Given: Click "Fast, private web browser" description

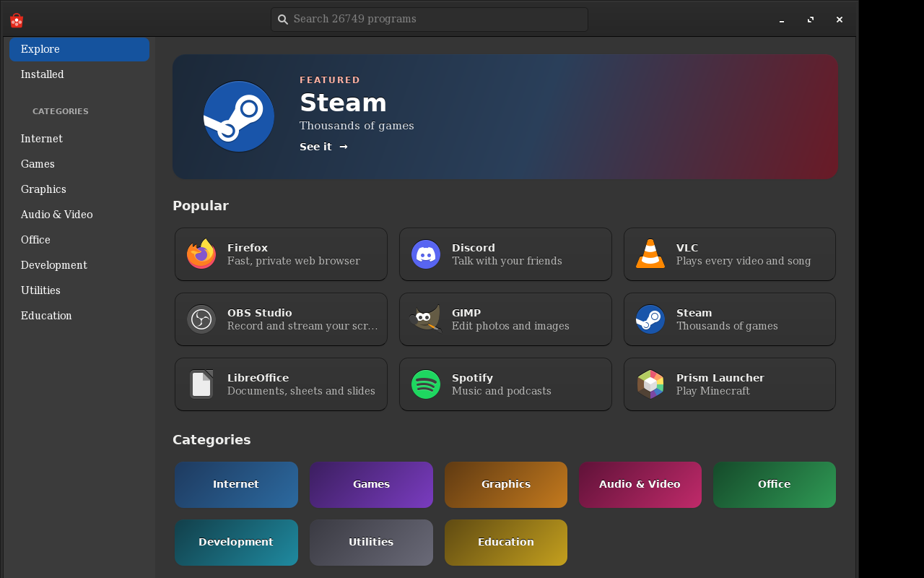Looking at the screenshot, I should point(294,261).
